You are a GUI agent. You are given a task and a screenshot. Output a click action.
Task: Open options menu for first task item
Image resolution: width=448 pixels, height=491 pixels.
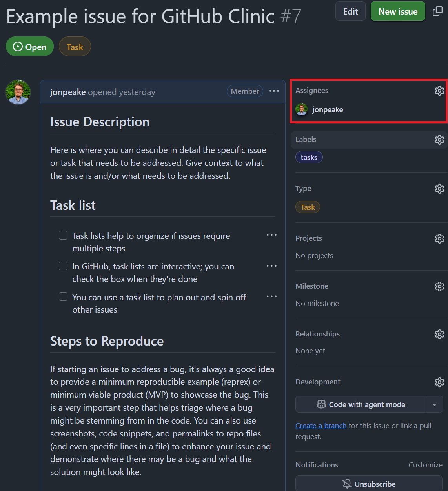pos(271,235)
